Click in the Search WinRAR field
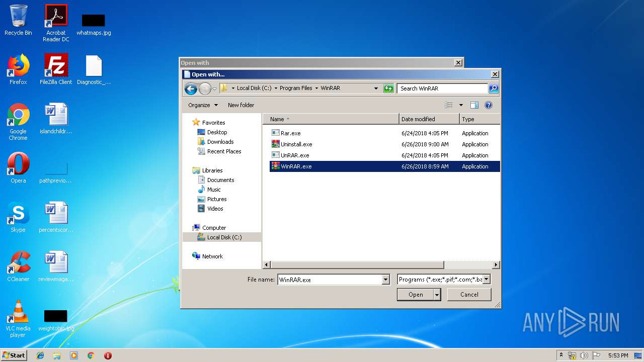 click(x=443, y=88)
